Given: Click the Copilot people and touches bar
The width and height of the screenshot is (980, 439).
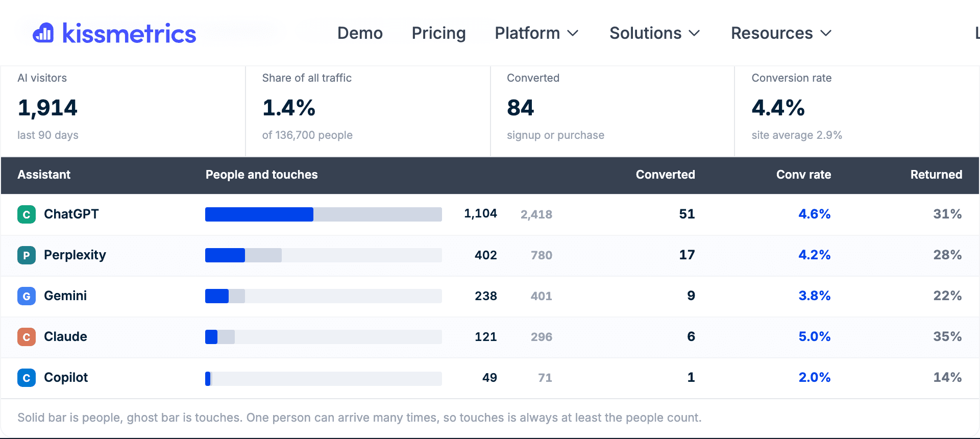Looking at the screenshot, I should [x=324, y=378].
